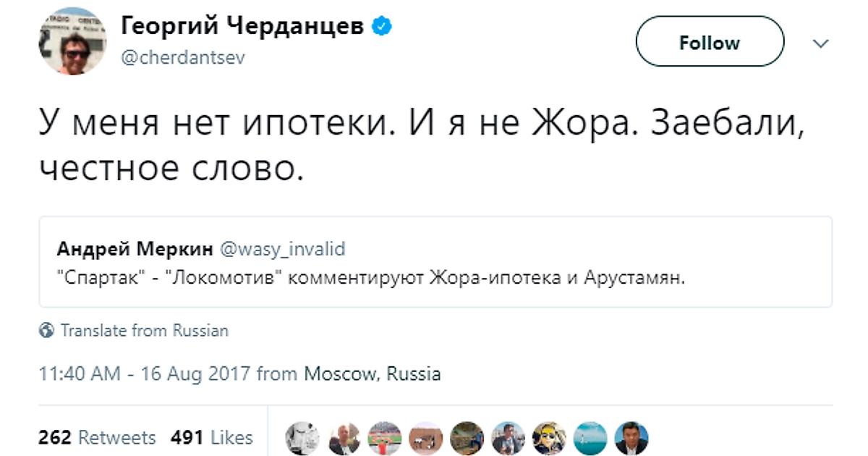View the 491 Likes list
Viewport: 868px width, 456px height.
(212, 437)
